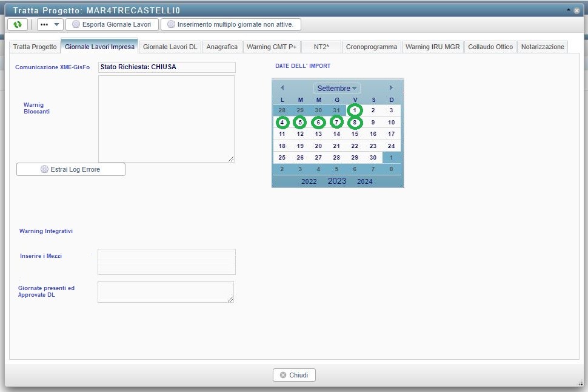The image size is (588, 392).
Task: Switch to the Cronoprogramma tab
Action: point(371,47)
